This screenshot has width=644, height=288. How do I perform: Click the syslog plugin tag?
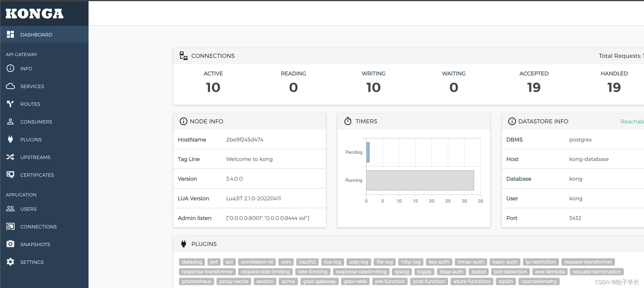coord(402,272)
